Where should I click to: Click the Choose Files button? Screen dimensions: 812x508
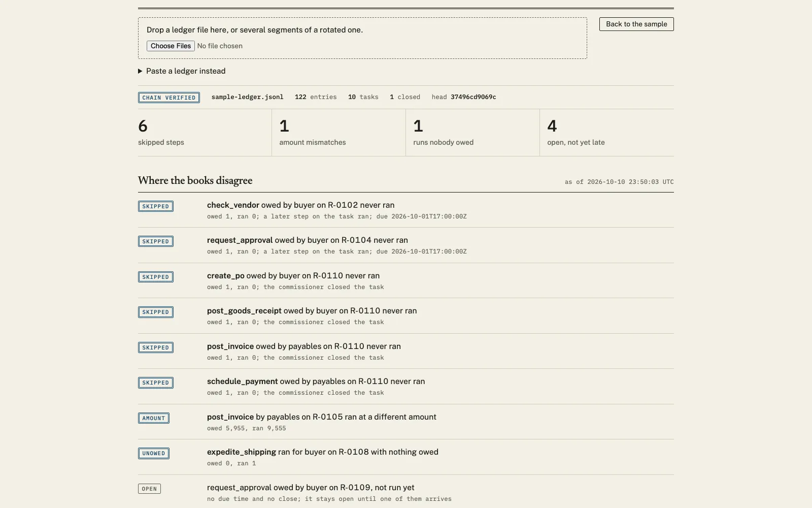(171, 46)
